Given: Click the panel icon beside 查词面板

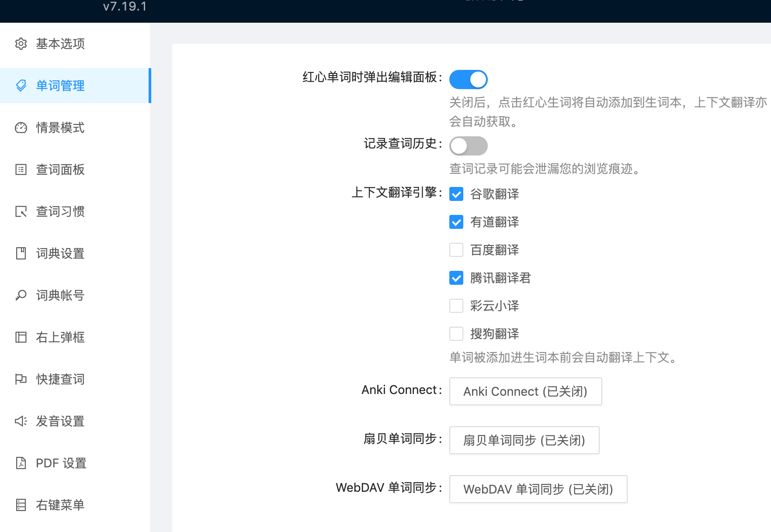Looking at the screenshot, I should tap(21, 169).
